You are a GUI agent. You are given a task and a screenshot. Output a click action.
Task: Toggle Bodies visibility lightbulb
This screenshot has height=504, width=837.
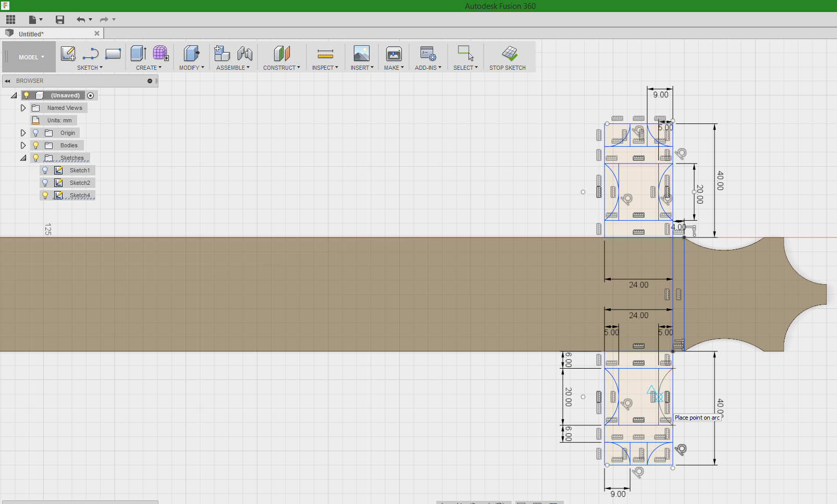pyautogui.click(x=35, y=145)
